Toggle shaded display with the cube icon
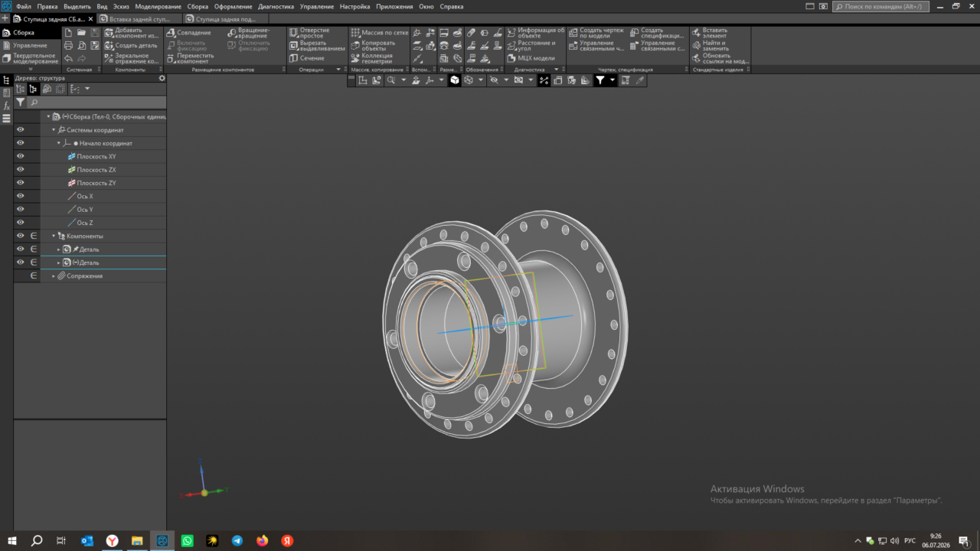The width and height of the screenshot is (980, 551). pyautogui.click(x=454, y=80)
